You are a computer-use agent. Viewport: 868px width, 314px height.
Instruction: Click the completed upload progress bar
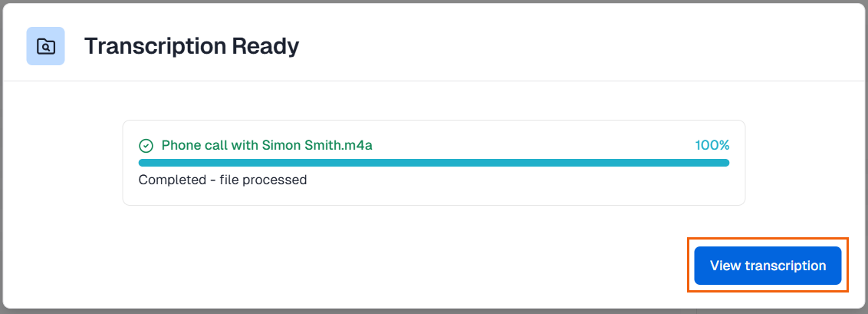[433, 163]
